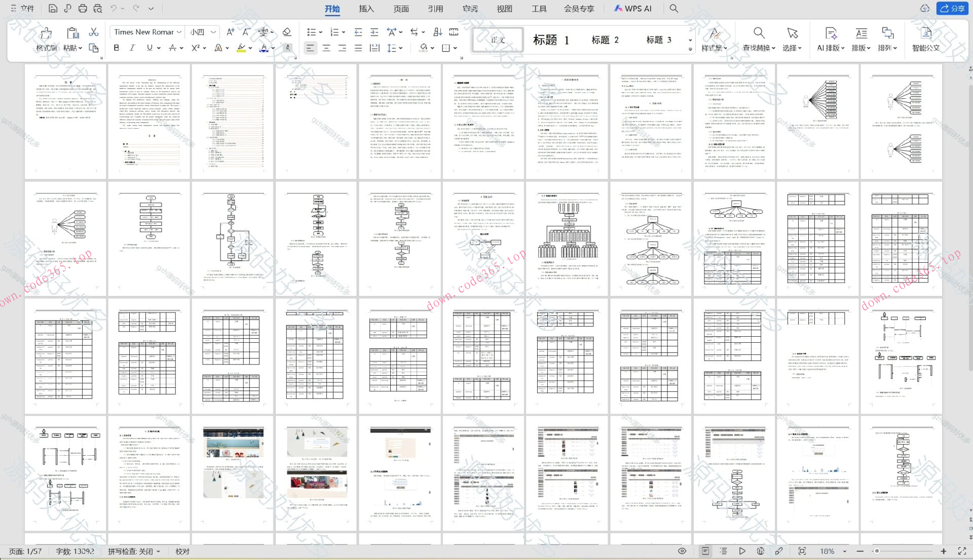Apply the 标题 1 heading style
973x560 pixels.
pos(551,40)
